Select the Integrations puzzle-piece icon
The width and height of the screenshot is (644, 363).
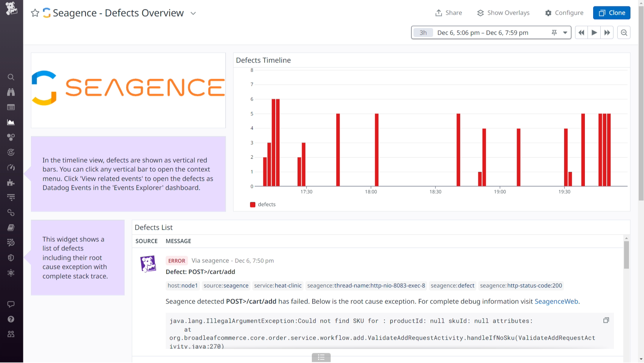point(11,183)
